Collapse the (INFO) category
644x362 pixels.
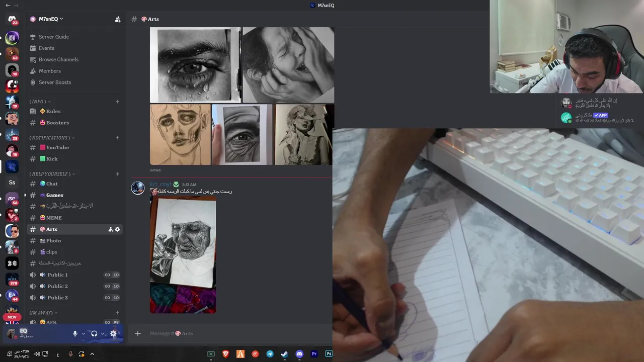[x=40, y=102]
